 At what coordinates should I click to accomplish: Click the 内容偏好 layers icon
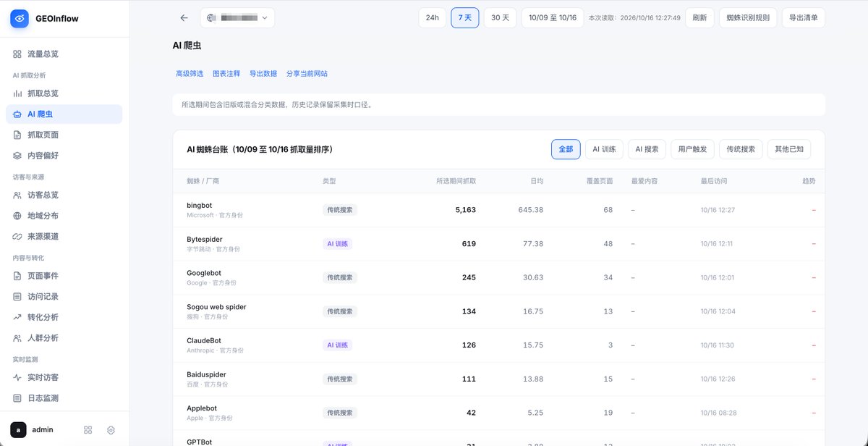(x=17, y=156)
